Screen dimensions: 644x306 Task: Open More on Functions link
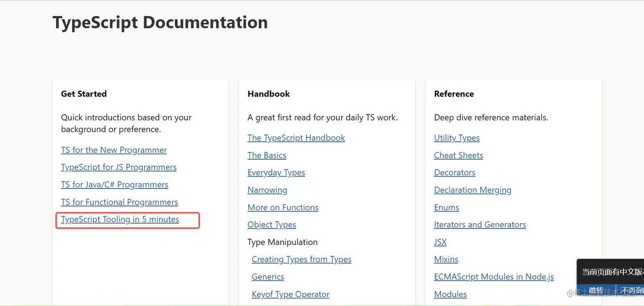click(x=283, y=208)
